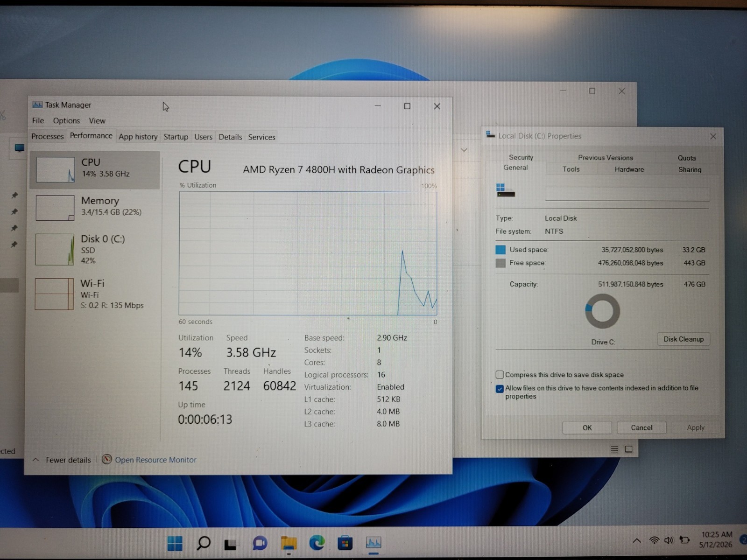The height and width of the screenshot is (560, 747).
Task: Close the Local Disk Properties dialog
Action: pyautogui.click(x=713, y=136)
